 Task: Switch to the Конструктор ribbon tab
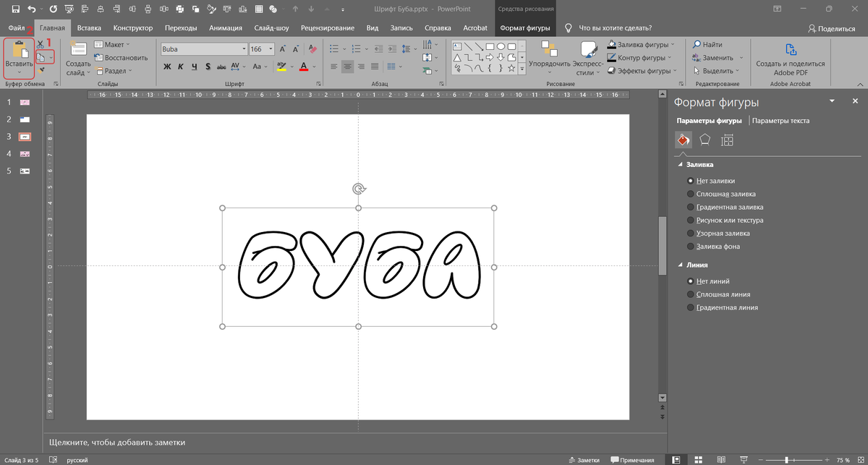[x=133, y=28]
